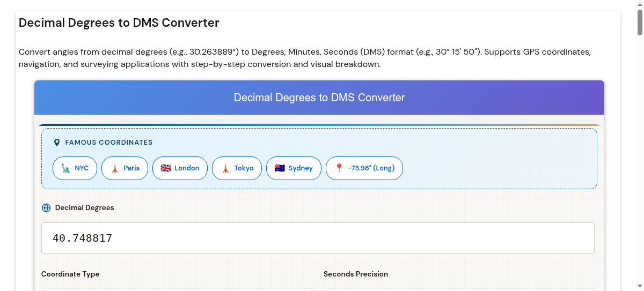Click the Coordinate Type label

[70, 274]
